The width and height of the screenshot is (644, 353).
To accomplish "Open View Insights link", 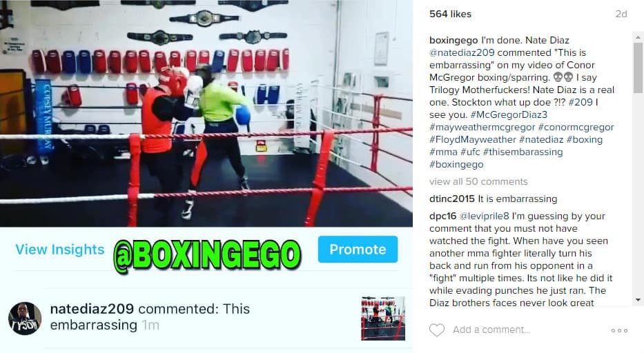I will coord(60,250).
